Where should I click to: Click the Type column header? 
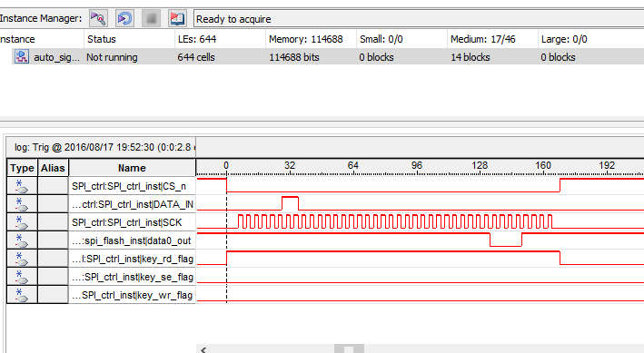22,168
